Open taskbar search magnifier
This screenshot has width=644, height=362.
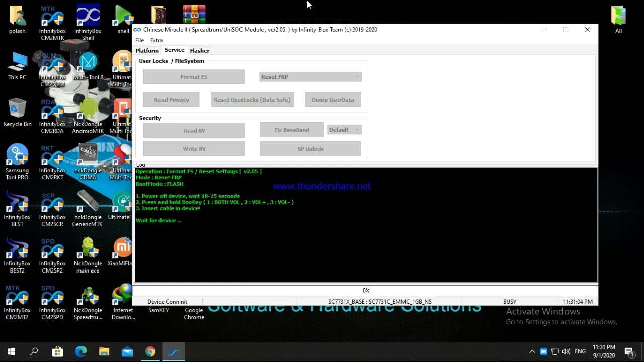point(34,352)
